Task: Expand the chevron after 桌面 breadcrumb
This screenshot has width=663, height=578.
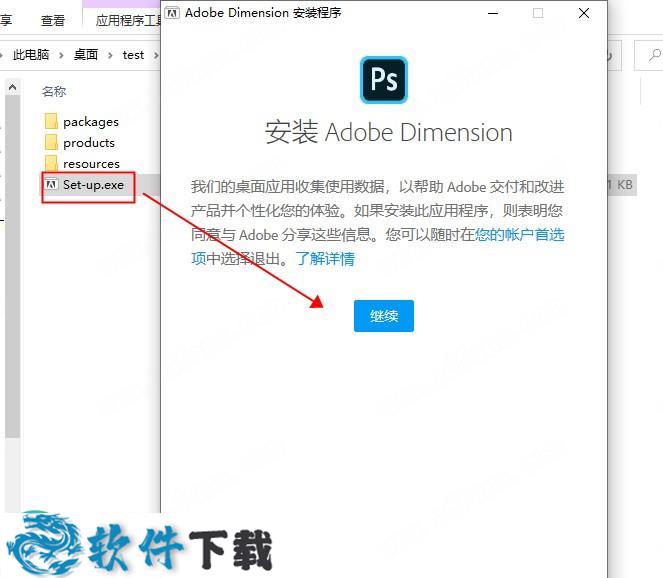Action: pyautogui.click(x=110, y=55)
